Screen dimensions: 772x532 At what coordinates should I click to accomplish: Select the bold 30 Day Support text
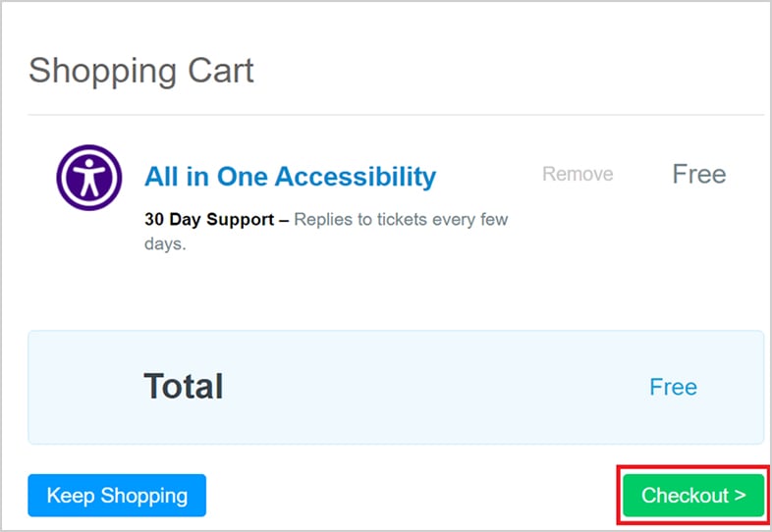(209, 219)
